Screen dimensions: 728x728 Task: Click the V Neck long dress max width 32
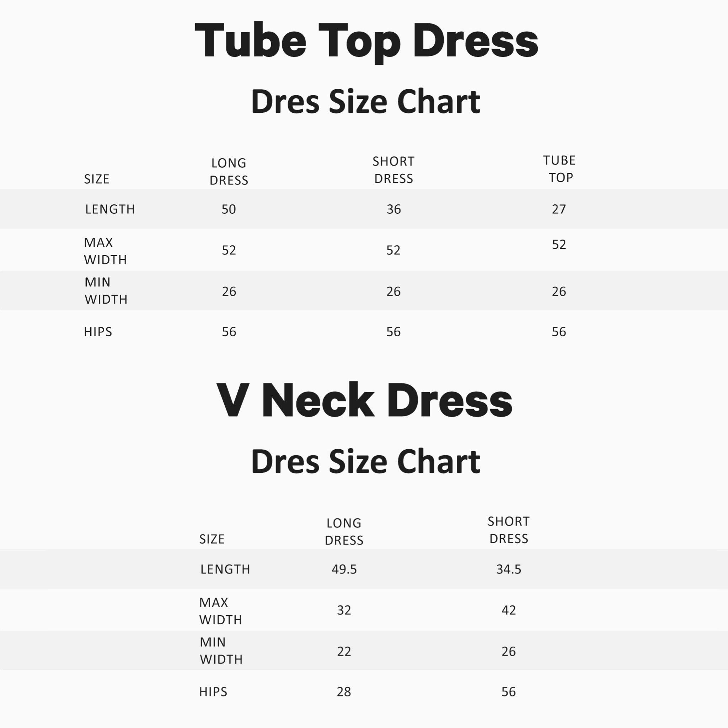pos(344,610)
